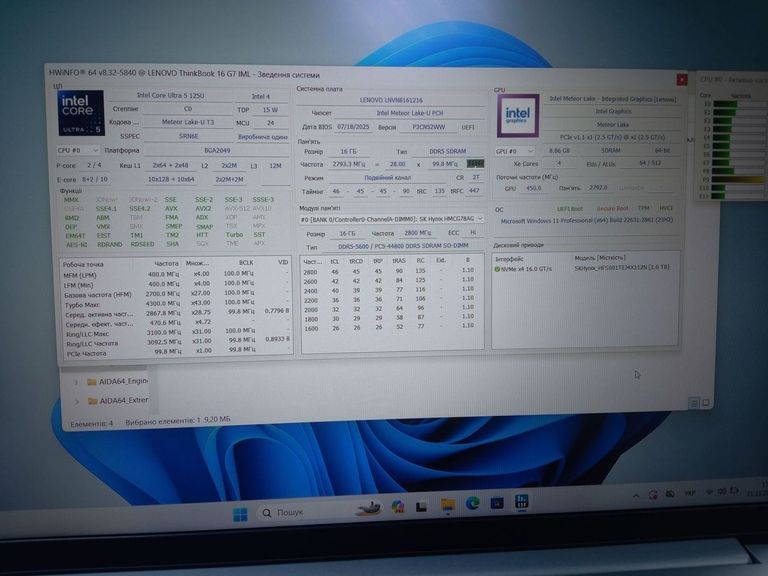
Task: Open the dark blue app icon next to Edge
Action: pos(497,503)
